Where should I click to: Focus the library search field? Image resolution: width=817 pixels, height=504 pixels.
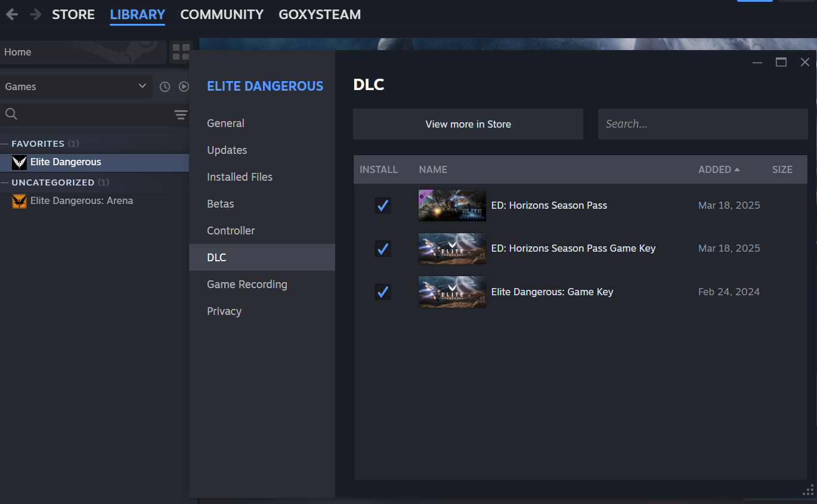click(x=95, y=115)
